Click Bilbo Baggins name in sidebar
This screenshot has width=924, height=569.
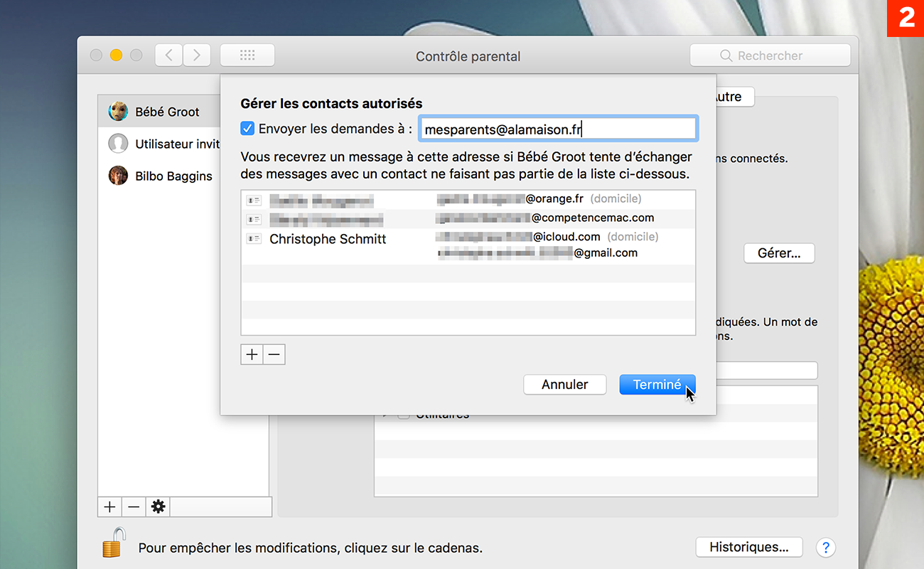(x=173, y=176)
